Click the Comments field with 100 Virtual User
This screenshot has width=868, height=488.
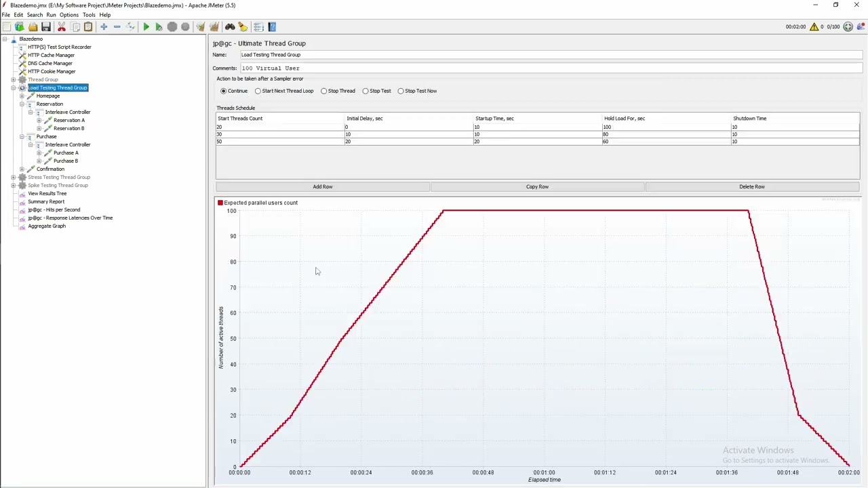(551, 68)
